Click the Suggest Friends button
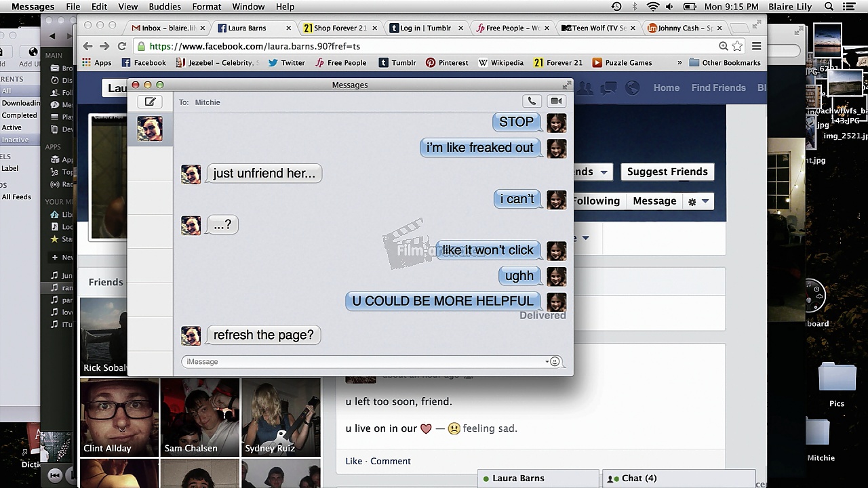Image resolution: width=868 pixels, height=488 pixels. [667, 171]
